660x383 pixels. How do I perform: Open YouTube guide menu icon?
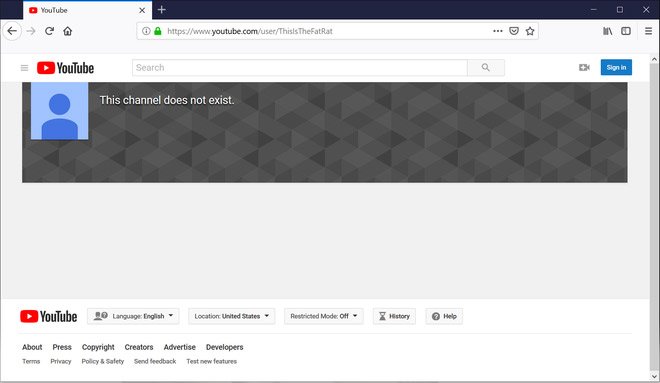[24, 68]
